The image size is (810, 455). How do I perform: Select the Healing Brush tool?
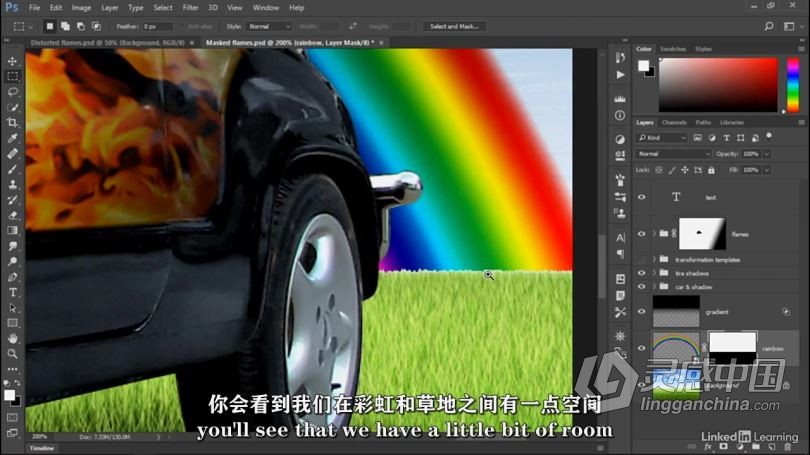[12, 153]
